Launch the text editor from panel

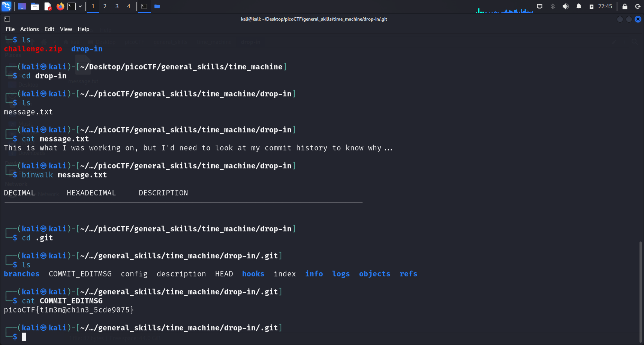[x=48, y=6]
